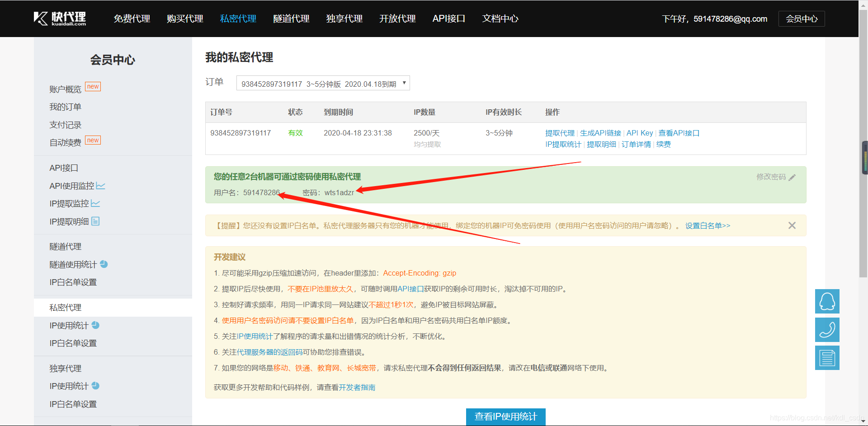Dismiss the IP白名单 reminder with X
Screen dimensions: 868x426
coord(792,225)
